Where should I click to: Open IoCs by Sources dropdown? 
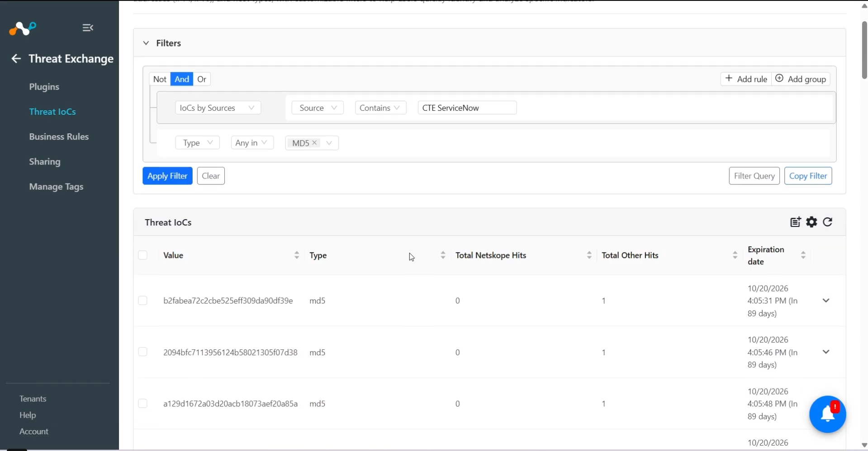[x=218, y=108]
